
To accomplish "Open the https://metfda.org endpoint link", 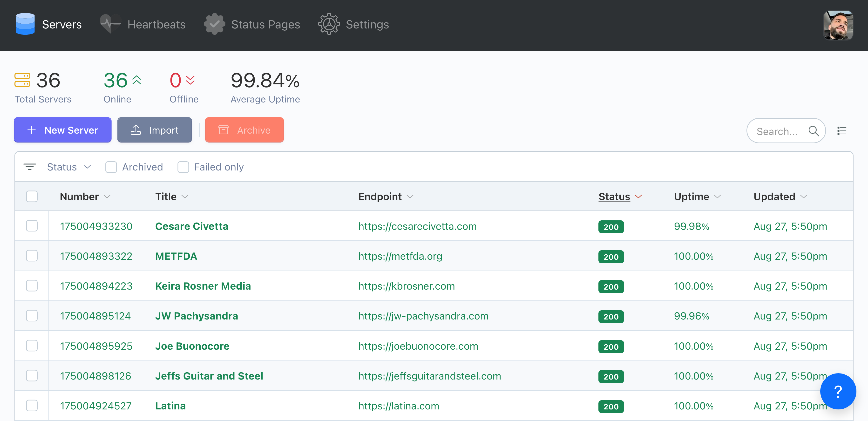I will click(x=400, y=256).
